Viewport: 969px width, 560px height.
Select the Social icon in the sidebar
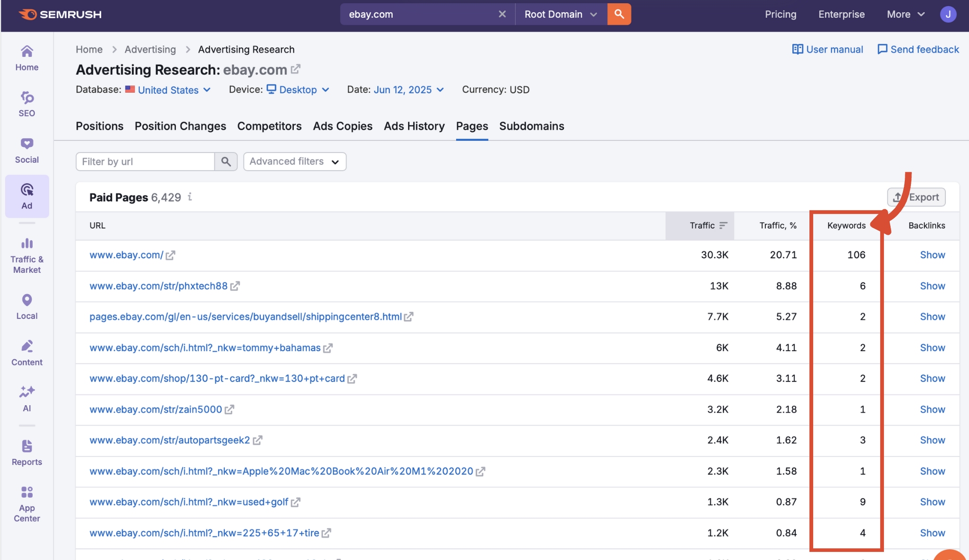tap(26, 150)
